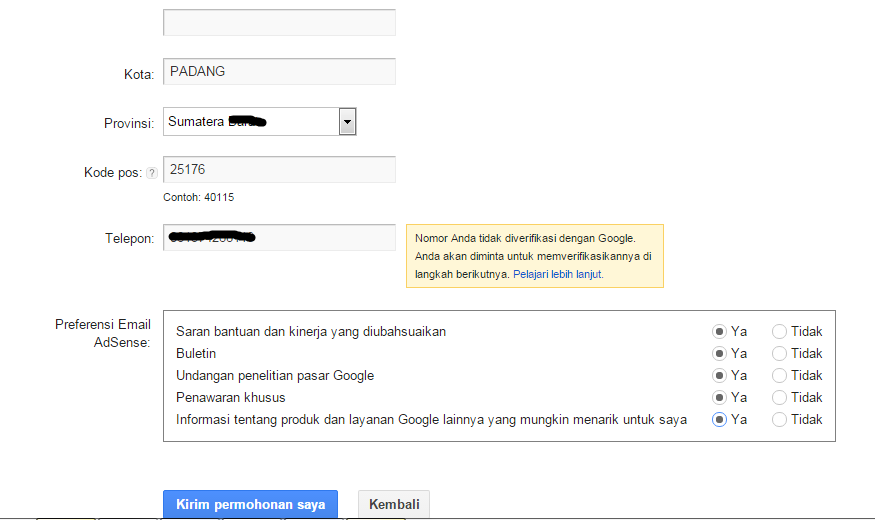Click the 'Nomor Anda tidak diverifikasi' notice text

(535, 256)
